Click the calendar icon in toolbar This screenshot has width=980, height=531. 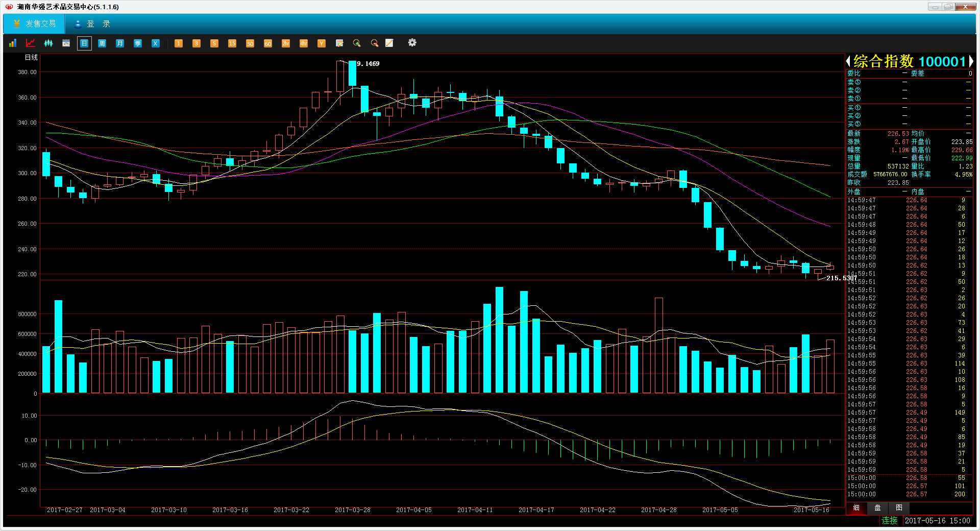[66, 43]
